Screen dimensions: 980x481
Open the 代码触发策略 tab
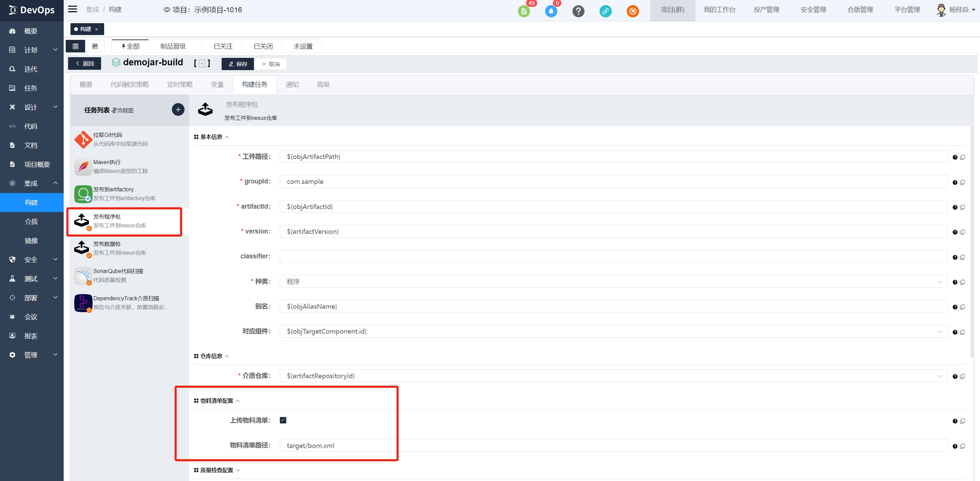click(129, 84)
